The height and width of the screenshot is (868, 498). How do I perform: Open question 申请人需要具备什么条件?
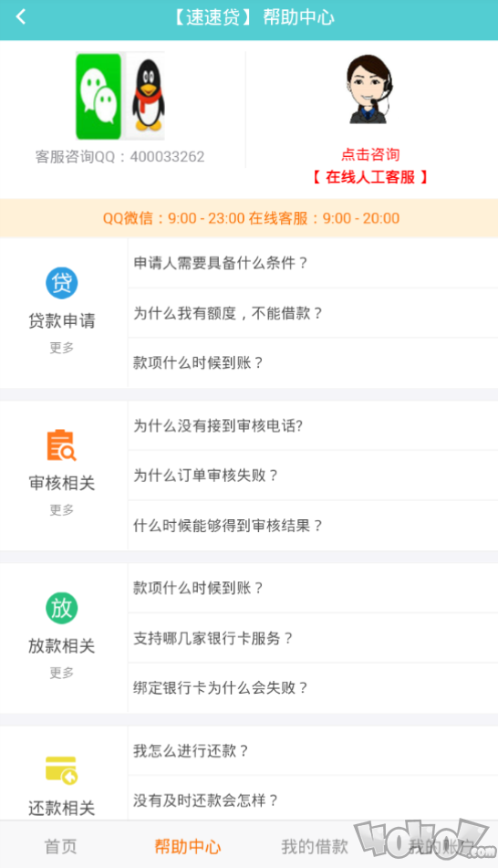coord(313,263)
